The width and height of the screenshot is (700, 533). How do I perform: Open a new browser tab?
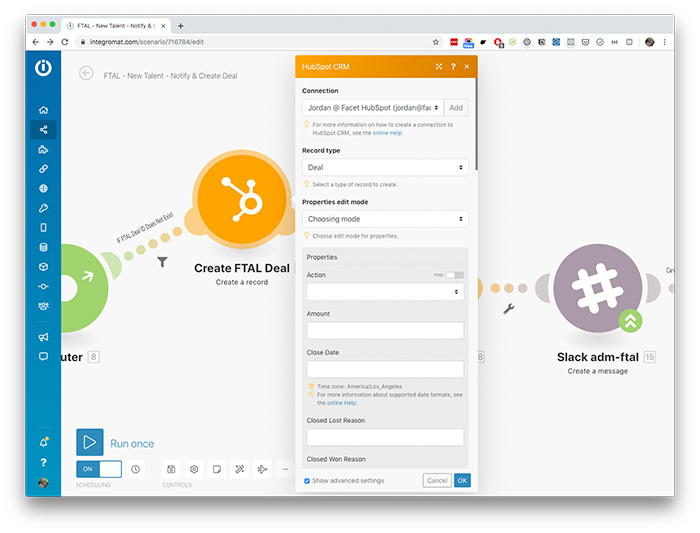(x=181, y=26)
